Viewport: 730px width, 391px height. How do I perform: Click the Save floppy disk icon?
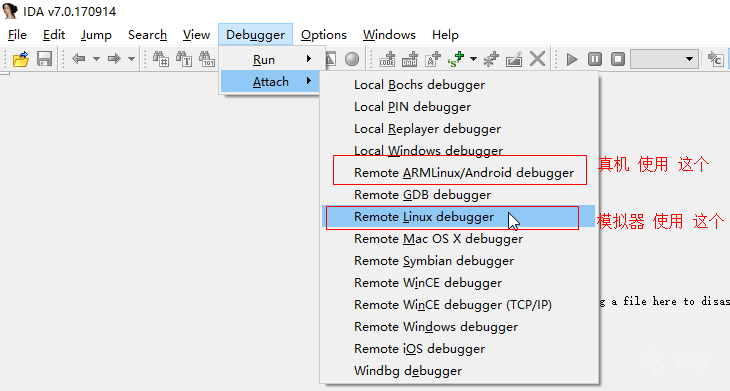(44, 59)
